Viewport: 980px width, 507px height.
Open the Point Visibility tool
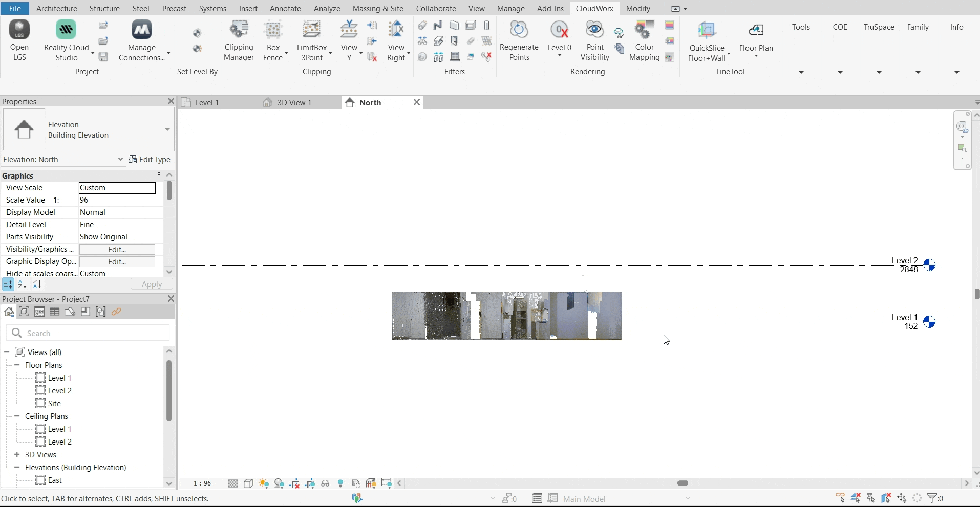594,41
